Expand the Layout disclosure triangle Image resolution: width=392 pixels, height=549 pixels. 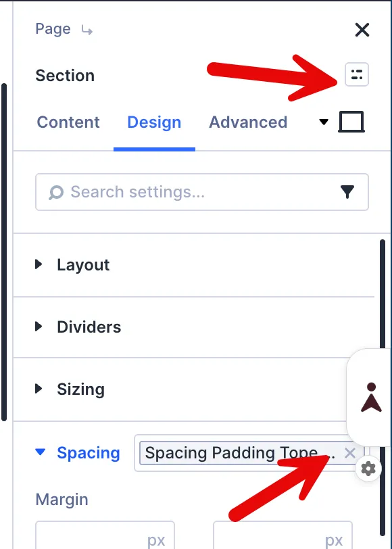click(x=39, y=264)
